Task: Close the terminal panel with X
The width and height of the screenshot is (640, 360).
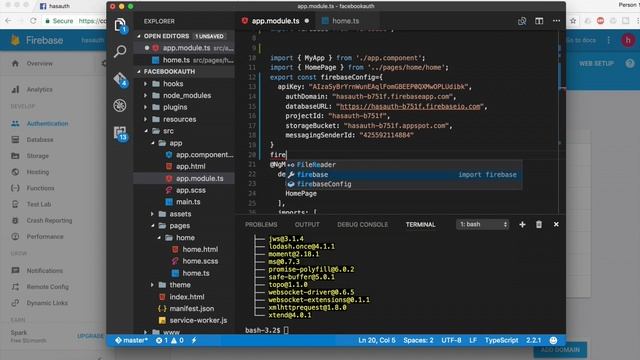Action: [x=556, y=224]
